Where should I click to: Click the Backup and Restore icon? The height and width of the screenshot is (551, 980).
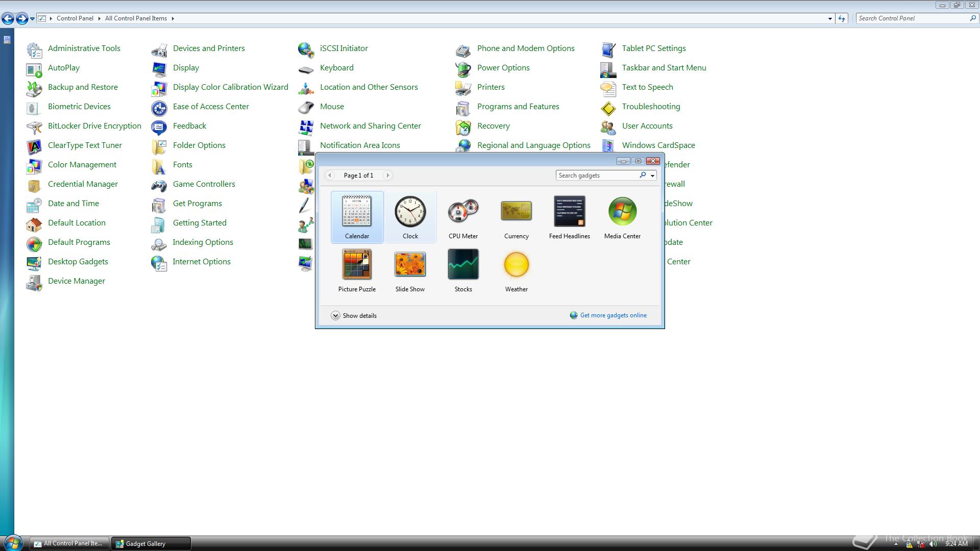(34, 89)
